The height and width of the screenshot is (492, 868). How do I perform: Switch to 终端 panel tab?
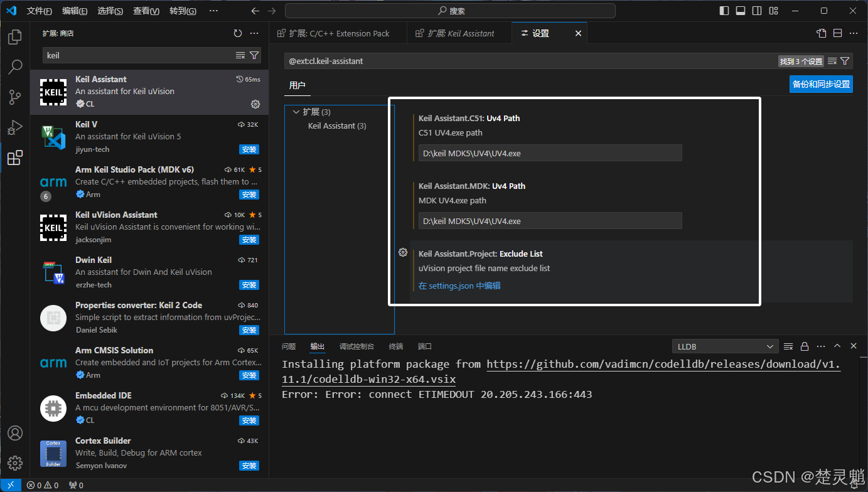(x=396, y=346)
